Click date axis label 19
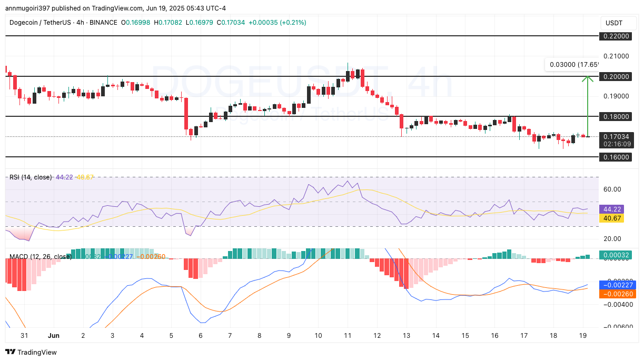Screen dimensions: 644x361 (582, 335)
